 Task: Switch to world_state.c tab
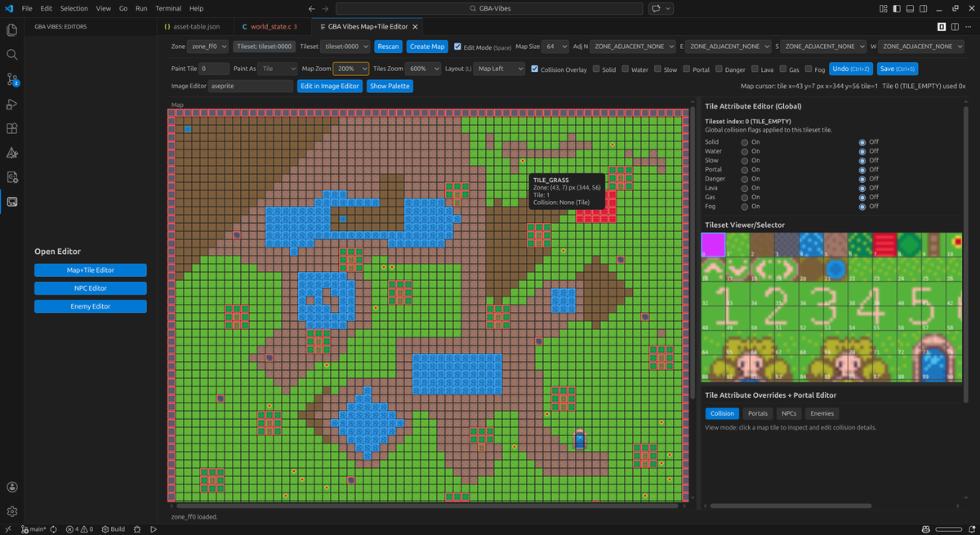click(x=271, y=26)
